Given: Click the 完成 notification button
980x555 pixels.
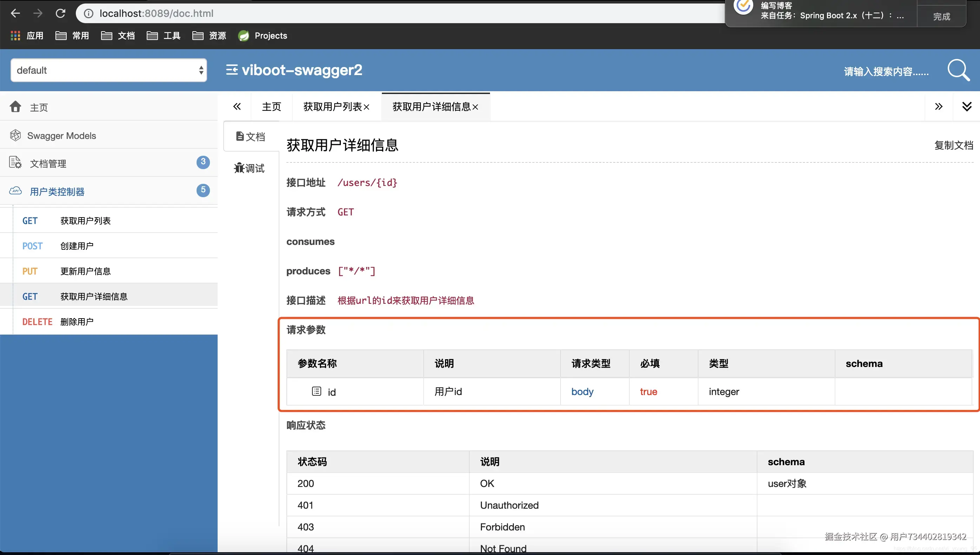Looking at the screenshot, I should coord(941,16).
